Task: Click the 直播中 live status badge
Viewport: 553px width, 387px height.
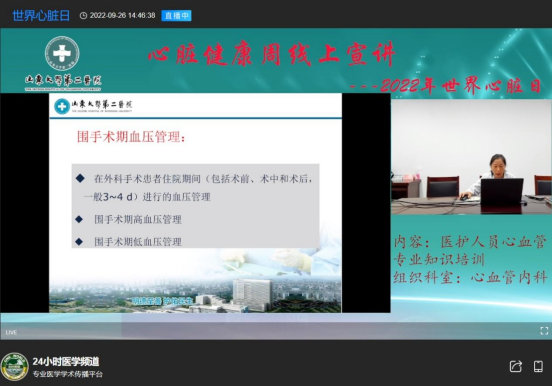Action: 176,16
